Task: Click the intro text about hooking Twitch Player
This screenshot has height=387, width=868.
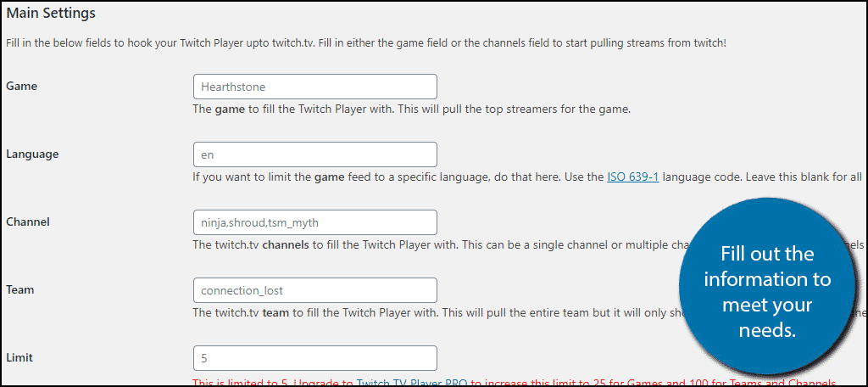Action: point(365,42)
